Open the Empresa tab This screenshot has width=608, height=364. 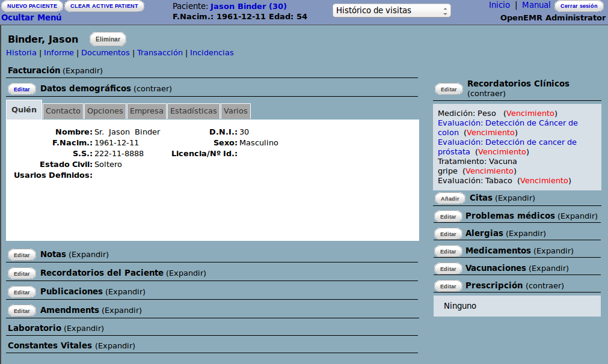146,111
